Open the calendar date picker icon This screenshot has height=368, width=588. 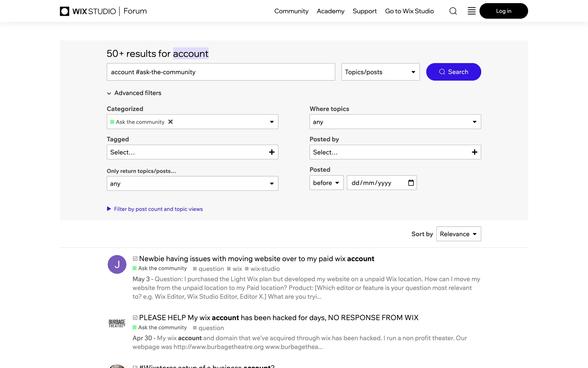[x=411, y=183]
